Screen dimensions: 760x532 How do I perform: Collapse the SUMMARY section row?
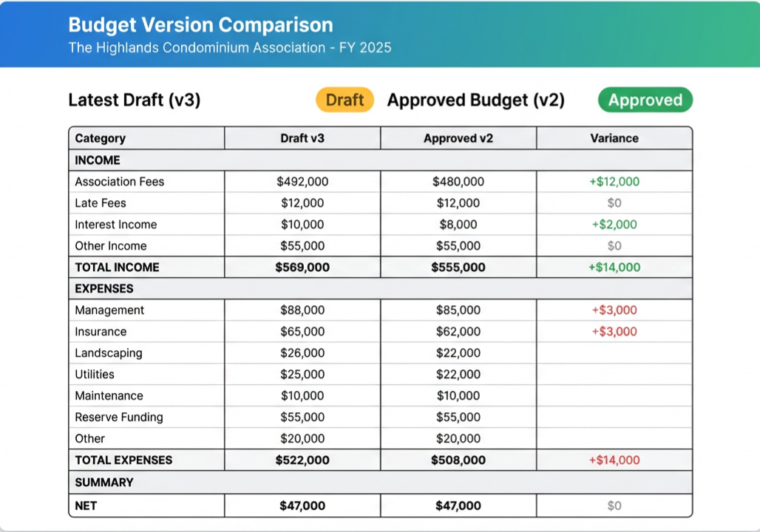(x=104, y=482)
